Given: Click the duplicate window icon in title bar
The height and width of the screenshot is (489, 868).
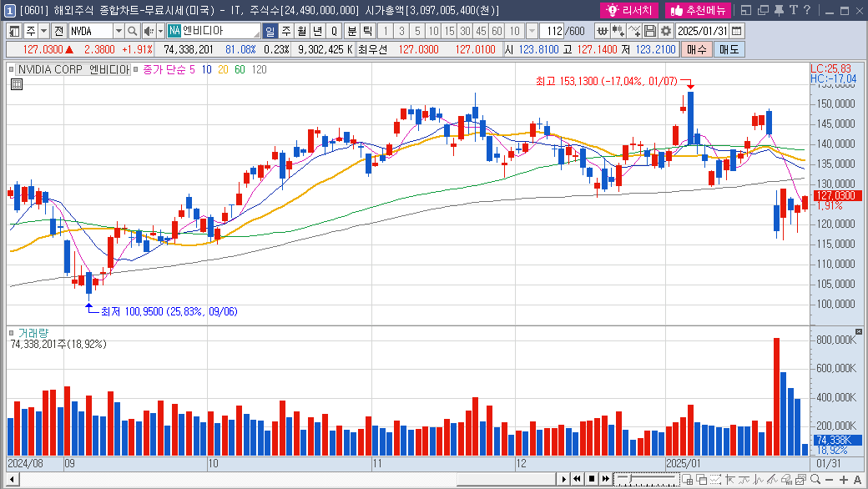Looking at the screenshot, I should click(764, 10).
